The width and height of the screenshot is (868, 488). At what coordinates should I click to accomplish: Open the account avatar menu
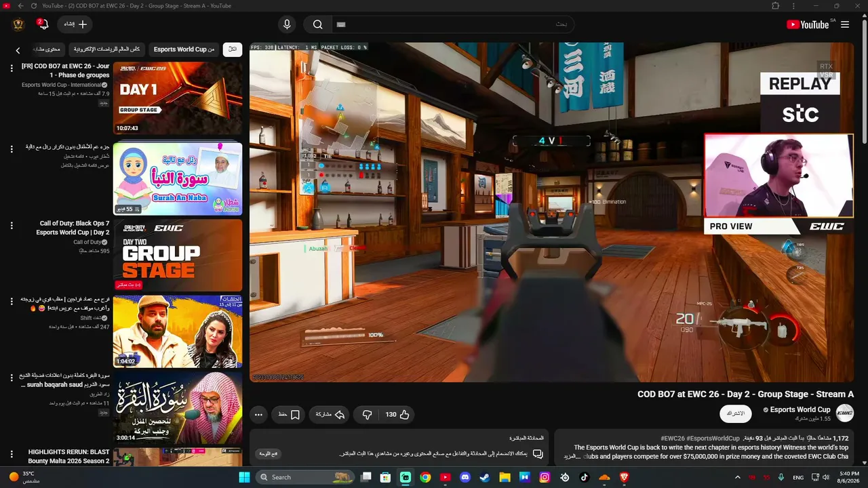click(18, 24)
